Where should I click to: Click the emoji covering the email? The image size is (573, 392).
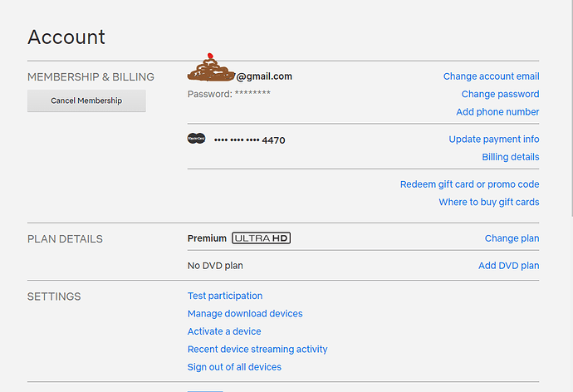pos(211,68)
